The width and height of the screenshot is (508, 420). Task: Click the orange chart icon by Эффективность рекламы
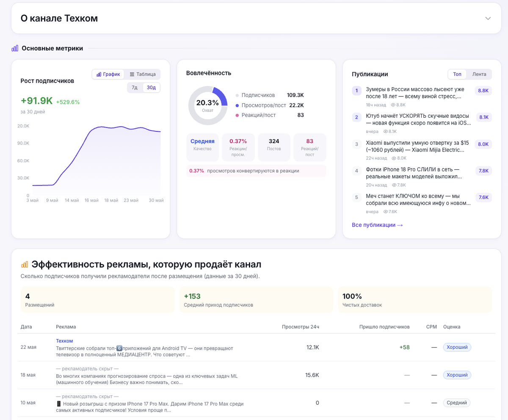coord(25,265)
